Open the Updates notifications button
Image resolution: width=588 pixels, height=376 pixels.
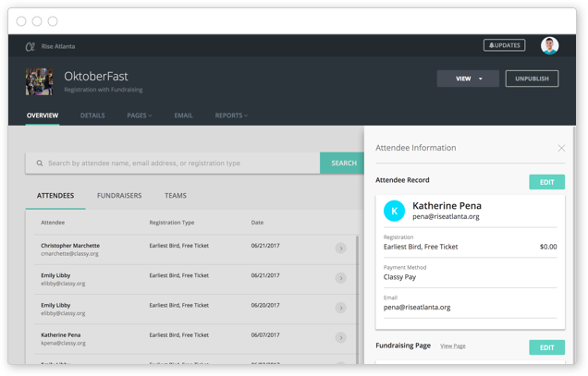[x=504, y=45]
